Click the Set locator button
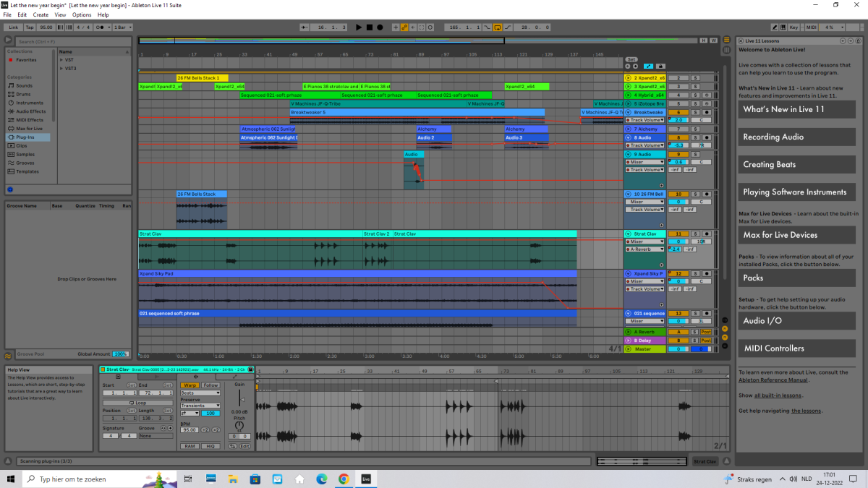This screenshot has height=488, width=868. pyautogui.click(x=631, y=59)
